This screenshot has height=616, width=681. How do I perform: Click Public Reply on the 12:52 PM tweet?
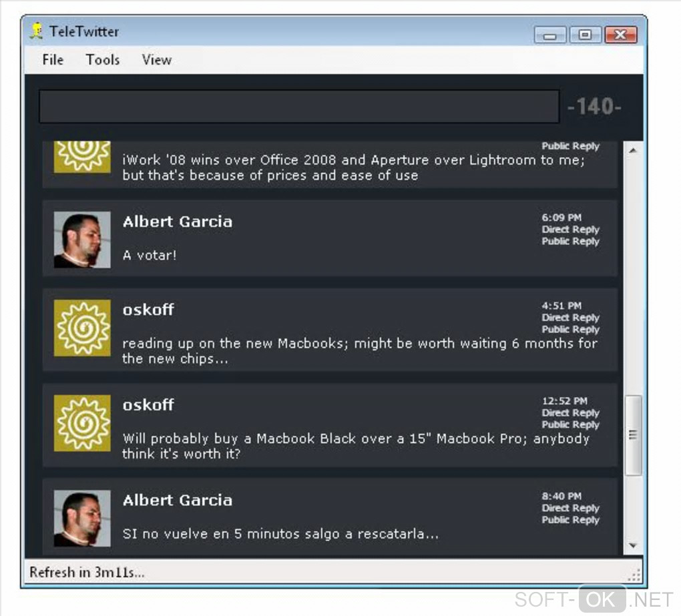coord(570,424)
